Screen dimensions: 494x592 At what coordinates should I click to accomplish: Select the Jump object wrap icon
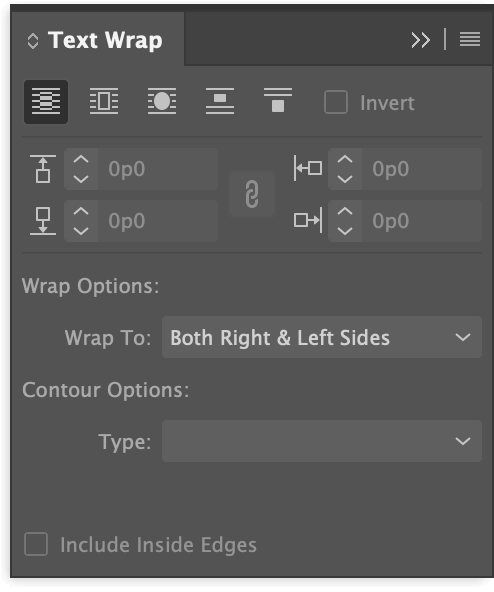coord(220,102)
